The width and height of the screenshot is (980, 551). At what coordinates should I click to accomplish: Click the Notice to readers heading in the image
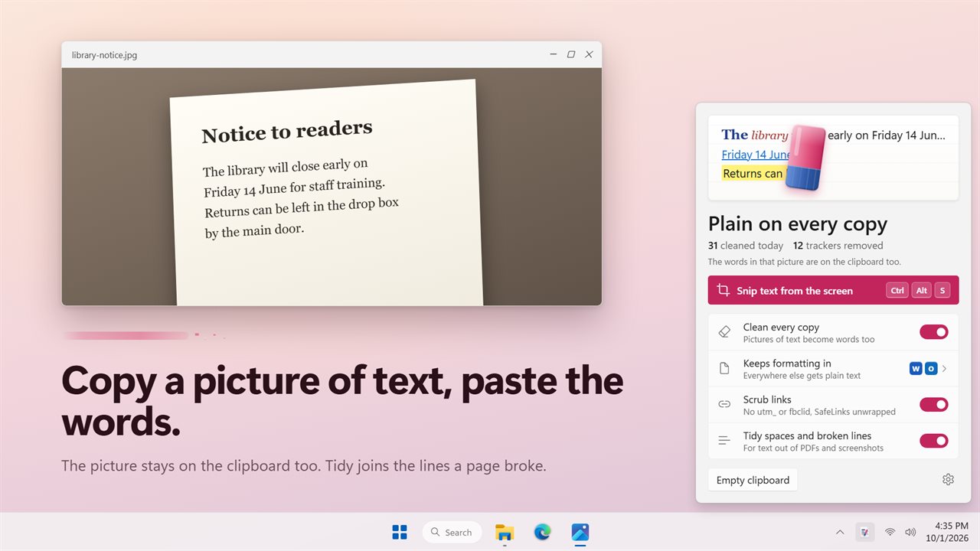click(x=287, y=132)
